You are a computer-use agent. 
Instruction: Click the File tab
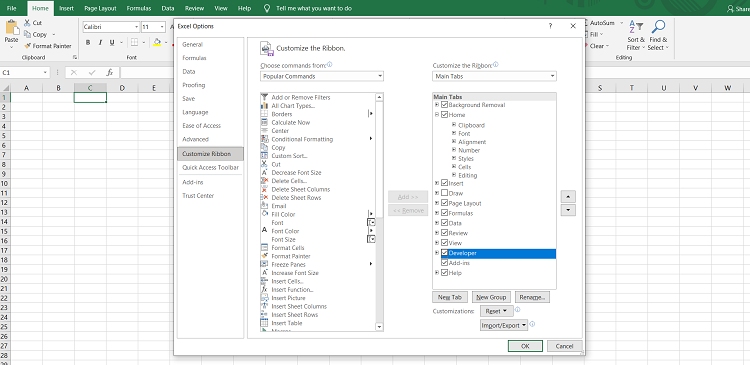tap(11, 8)
